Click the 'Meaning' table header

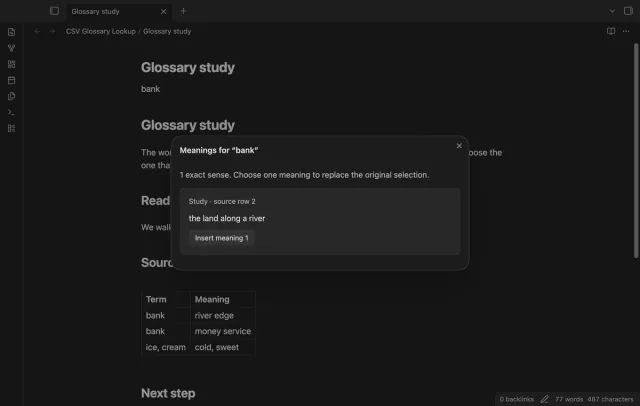tap(212, 300)
